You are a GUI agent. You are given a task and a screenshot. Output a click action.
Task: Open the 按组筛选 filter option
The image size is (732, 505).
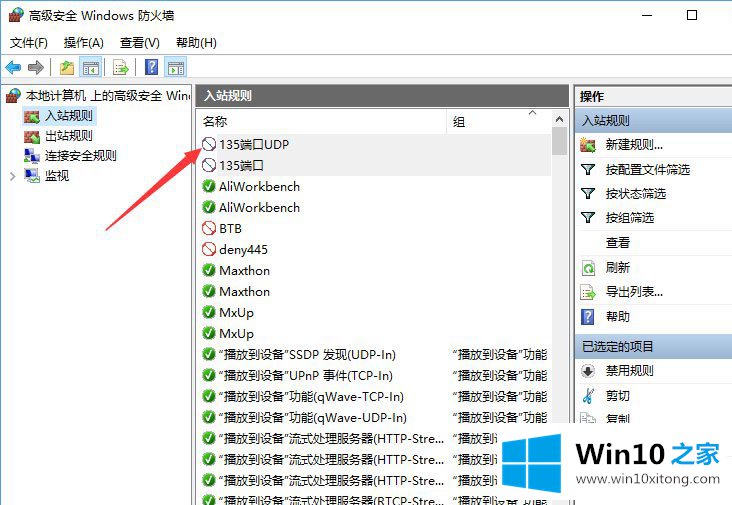pos(629,217)
